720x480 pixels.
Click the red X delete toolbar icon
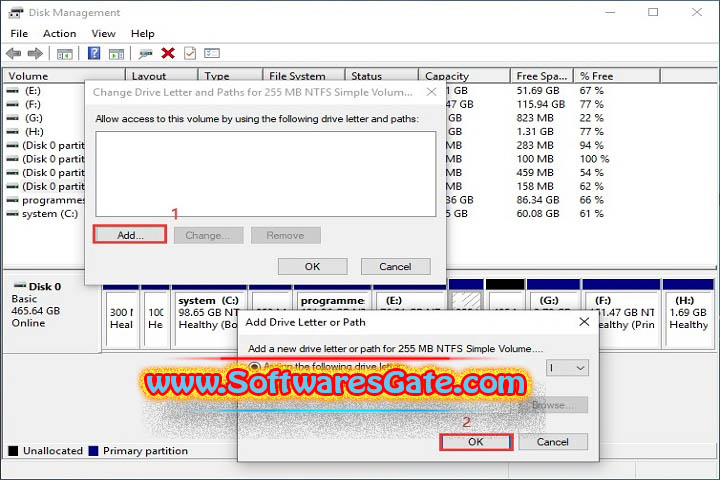tap(168, 53)
